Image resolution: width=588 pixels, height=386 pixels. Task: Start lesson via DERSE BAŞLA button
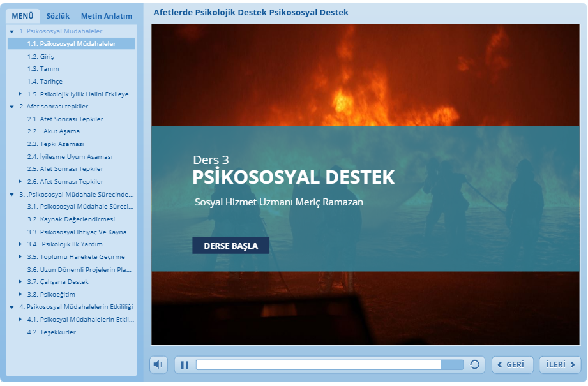[x=230, y=246]
